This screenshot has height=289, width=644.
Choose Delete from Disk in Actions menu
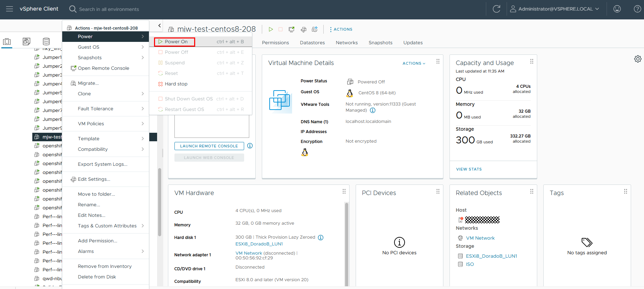tap(105, 277)
